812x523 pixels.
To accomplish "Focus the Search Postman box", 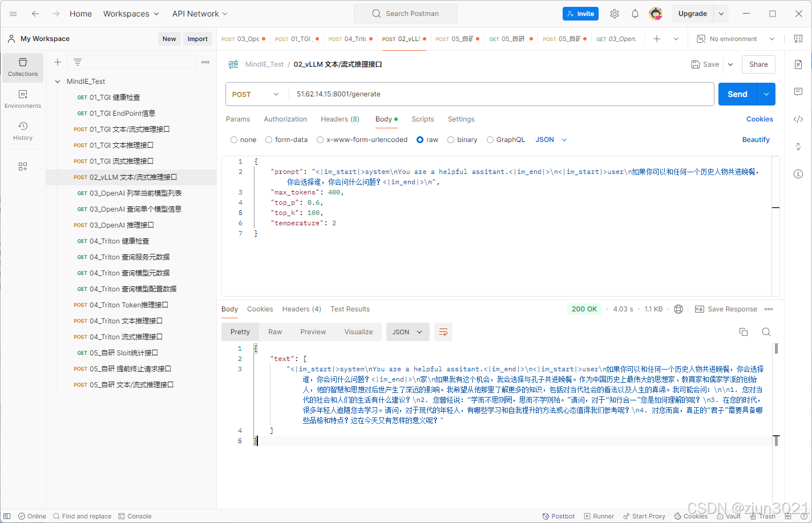I will [x=406, y=14].
